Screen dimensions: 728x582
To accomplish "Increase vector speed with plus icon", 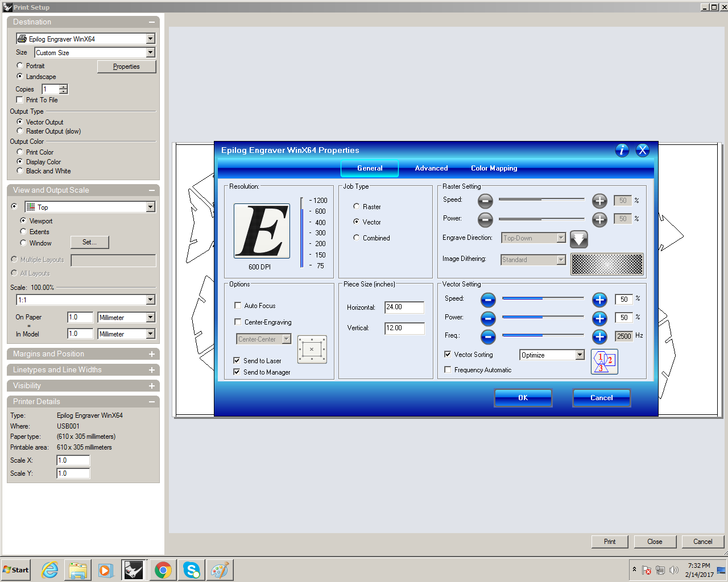I will tap(599, 300).
